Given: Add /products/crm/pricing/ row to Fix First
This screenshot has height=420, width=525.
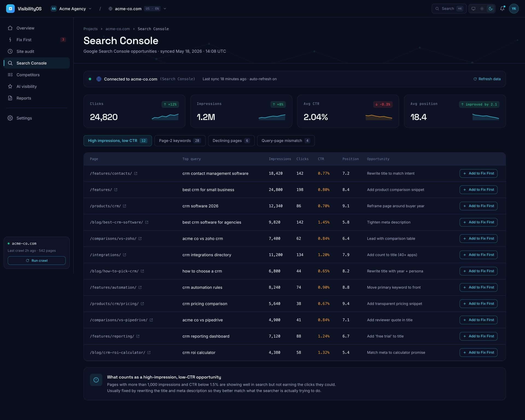Looking at the screenshot, I should (x=478, y=304).
